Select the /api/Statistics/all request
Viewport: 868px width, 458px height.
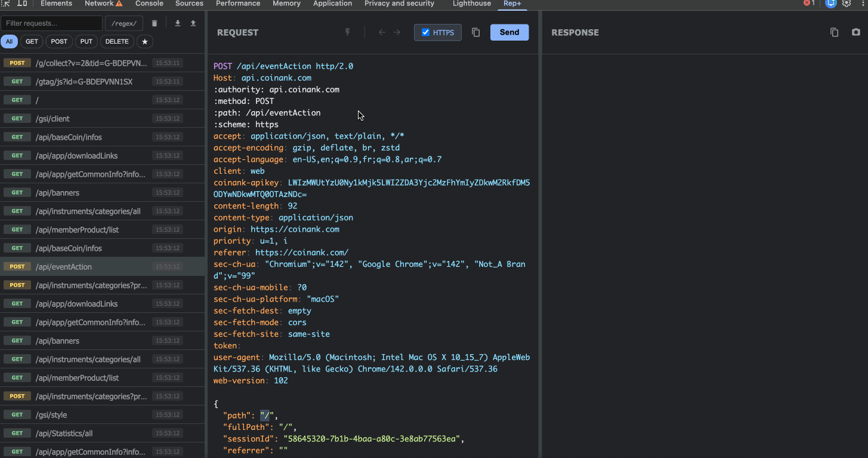pos(64,434)
